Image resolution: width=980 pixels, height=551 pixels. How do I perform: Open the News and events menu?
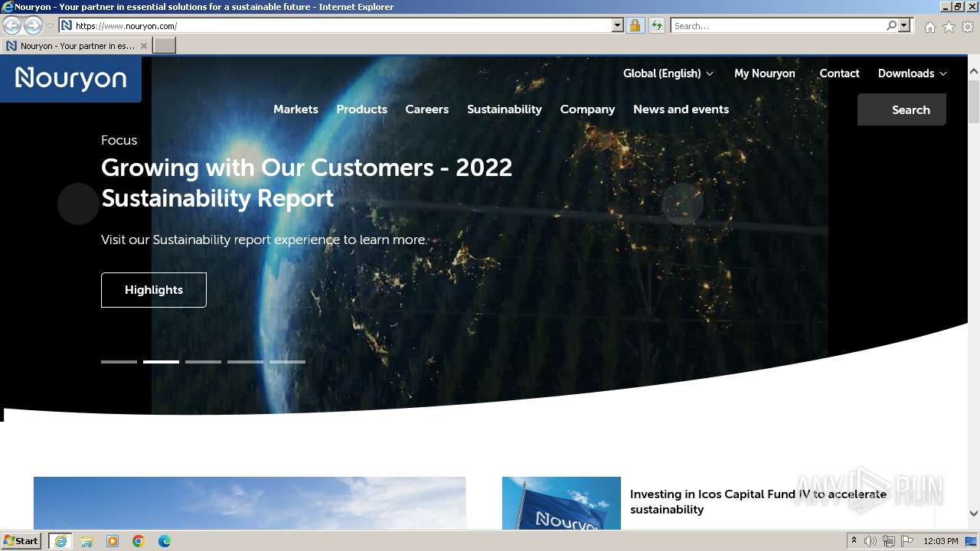[681, 109]
